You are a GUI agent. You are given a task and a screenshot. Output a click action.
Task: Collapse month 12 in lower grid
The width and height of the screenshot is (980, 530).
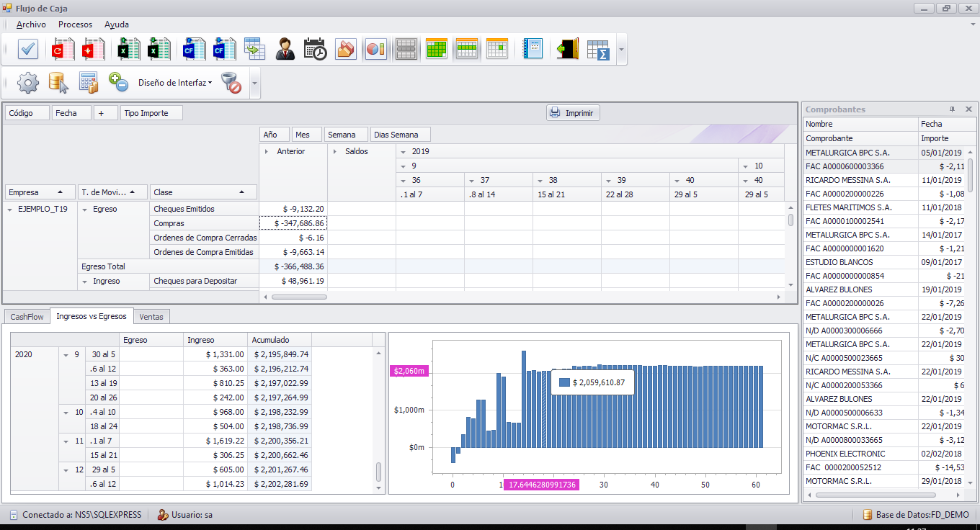point(66,470)
